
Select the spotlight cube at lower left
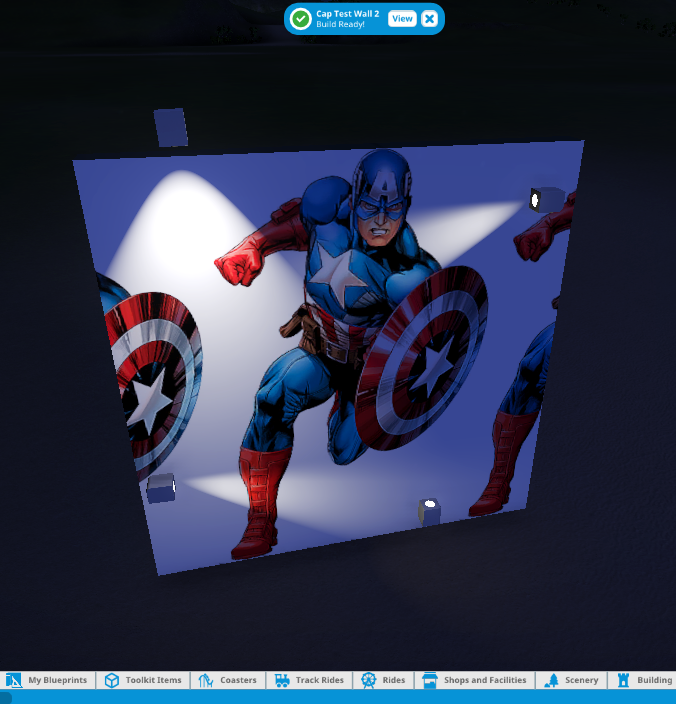[161, 488]
